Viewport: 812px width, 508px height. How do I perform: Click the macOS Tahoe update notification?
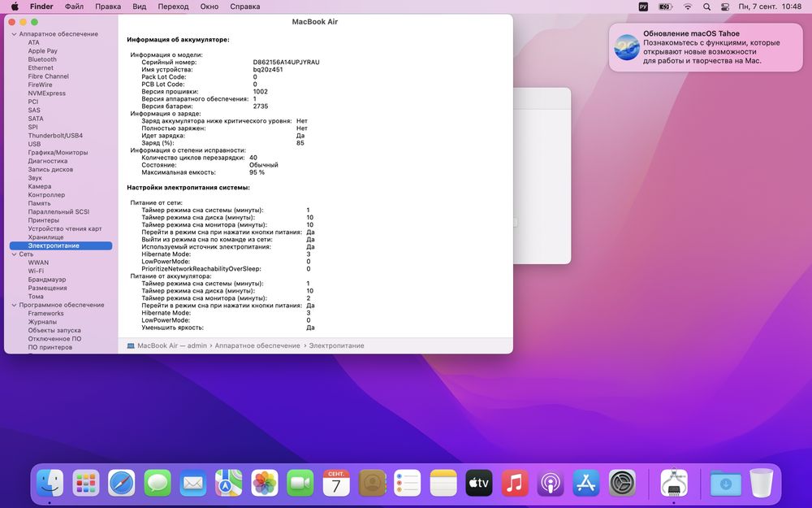(706, 47)
